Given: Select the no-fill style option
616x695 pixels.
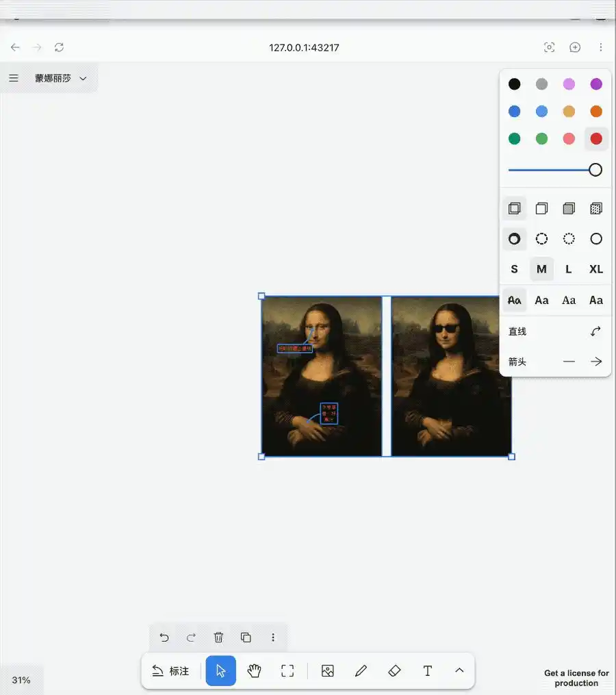Looking at the screenshot, I should [x=514, y=208].
